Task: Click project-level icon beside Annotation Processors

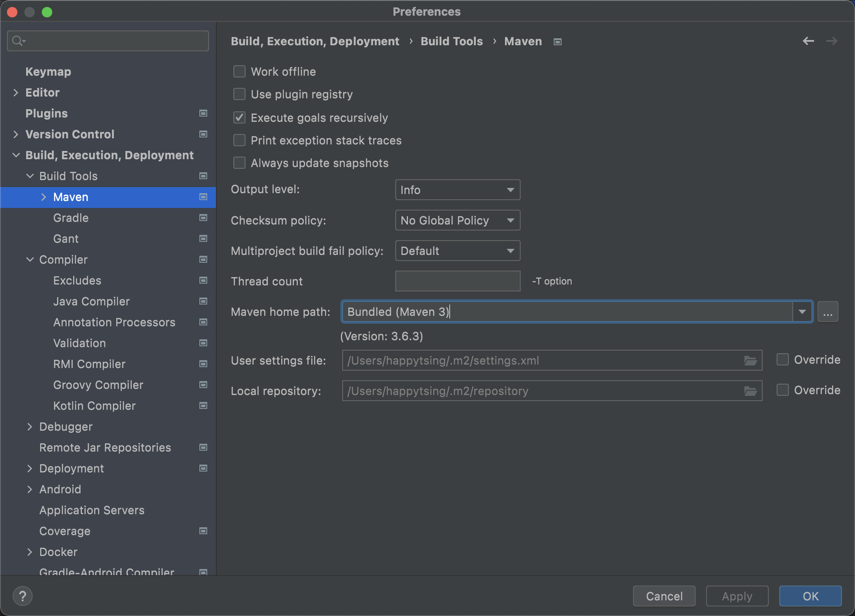Action: point(203,322)
